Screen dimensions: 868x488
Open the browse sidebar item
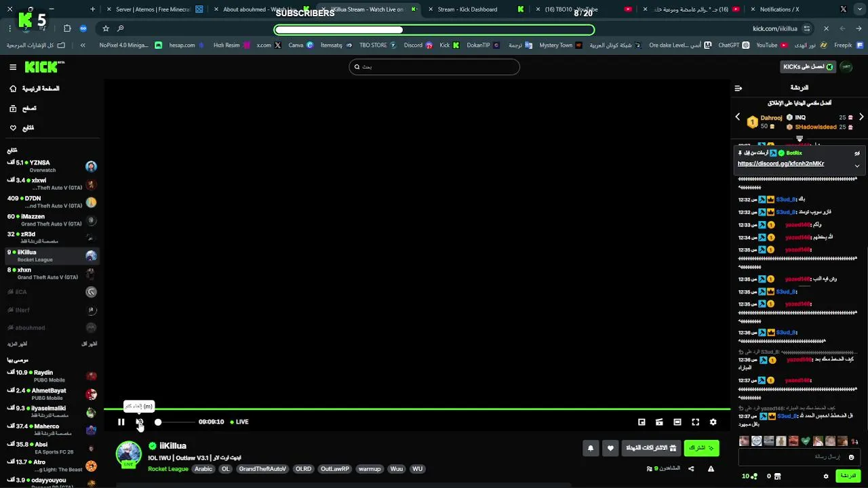coord(23,108)
